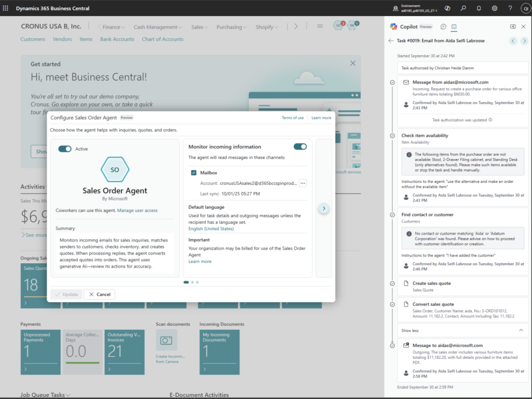Image resolution: width=532 pixels, height=399 pixels.
Task: Open the settings gear icon
Action: (494, 8)
